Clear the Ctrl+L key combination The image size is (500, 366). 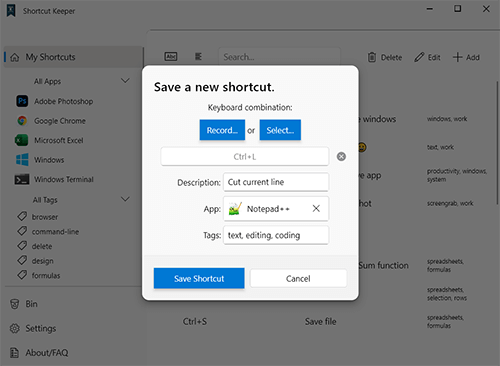click(x=341, y=156)
